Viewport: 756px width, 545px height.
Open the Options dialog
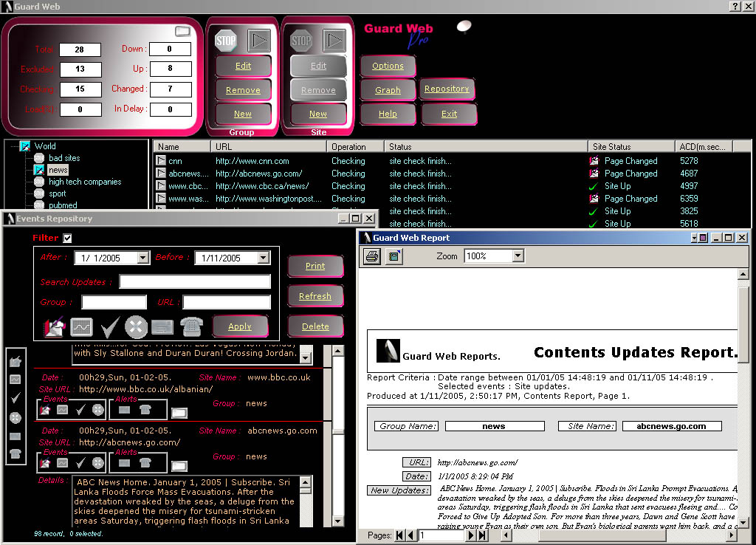(x=388, y=66)
